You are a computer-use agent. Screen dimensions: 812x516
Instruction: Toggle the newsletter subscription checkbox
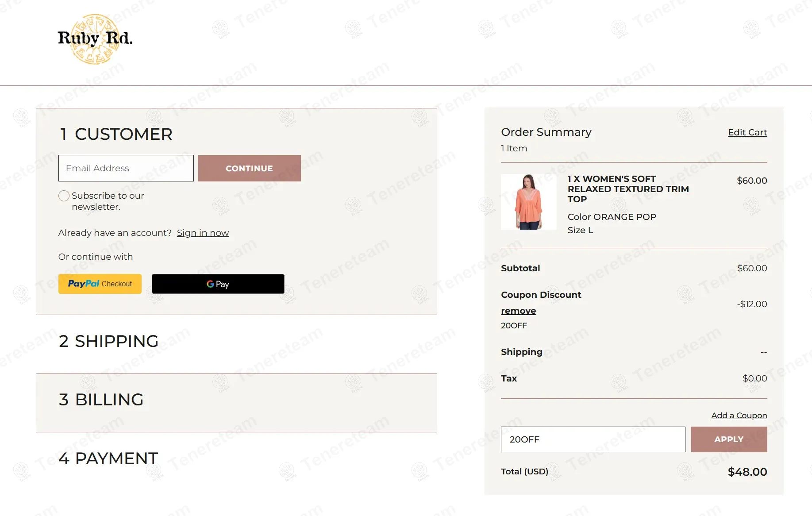64,196
